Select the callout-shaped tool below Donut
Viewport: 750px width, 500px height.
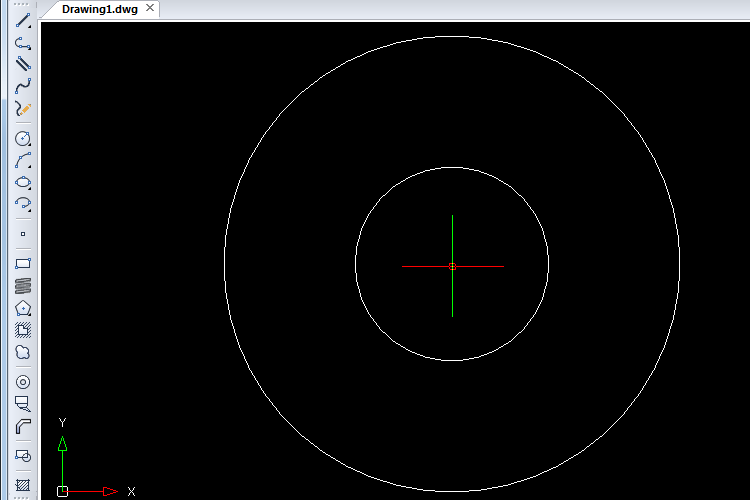[x=23, y=404]
